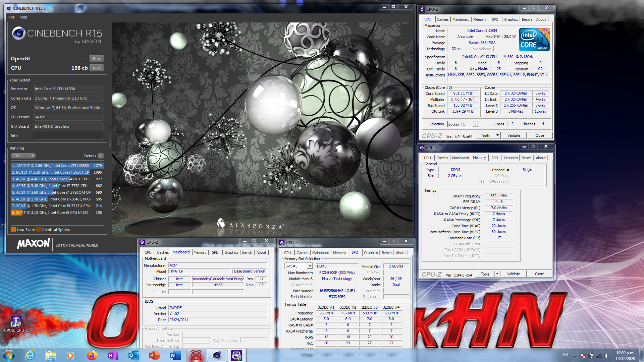Click the Cinebench Info input field
Viewport: 644px width, 362px height.
pyautogui.click(x=68, y=136)
